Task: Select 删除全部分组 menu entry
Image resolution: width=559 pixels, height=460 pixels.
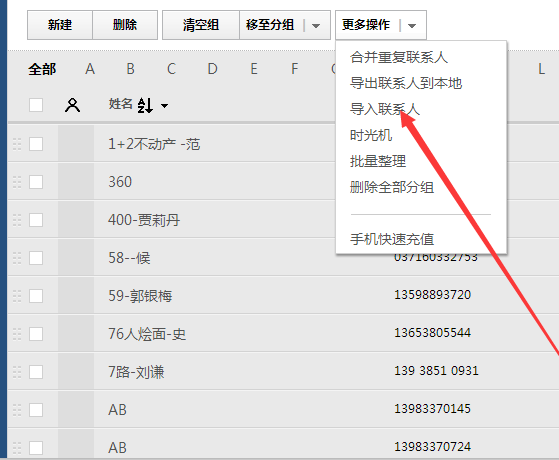Action: [x=392, y=187]
